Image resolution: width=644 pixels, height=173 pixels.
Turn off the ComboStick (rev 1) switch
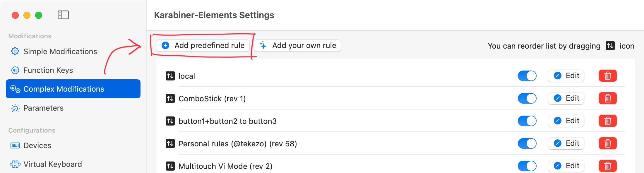[527, 98]
